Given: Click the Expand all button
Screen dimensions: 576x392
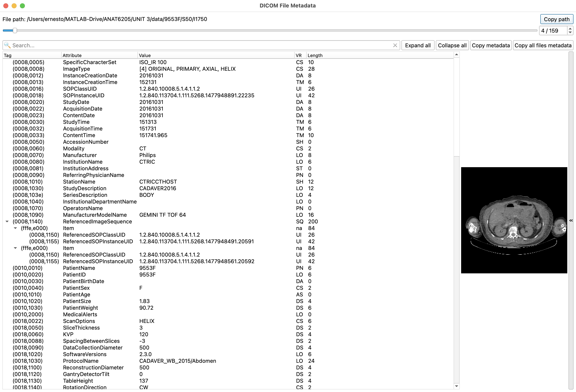Looking at the screenshot, I should (418, 45).
